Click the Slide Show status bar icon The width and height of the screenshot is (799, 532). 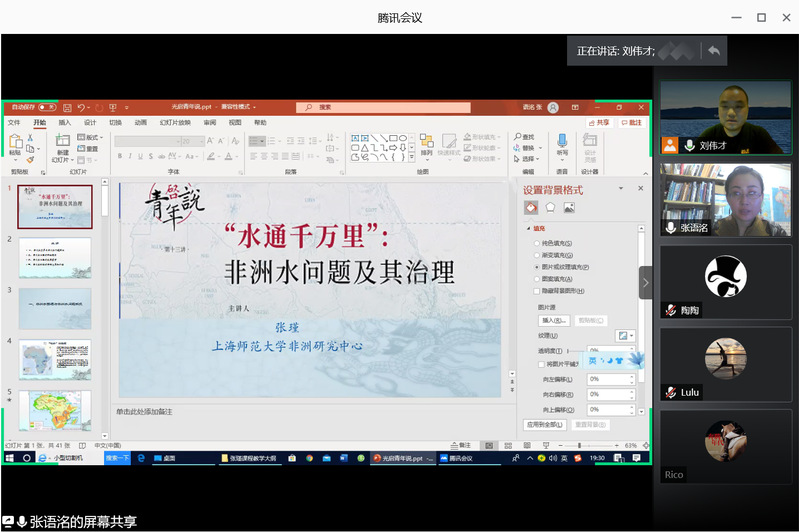coord(546,445)
